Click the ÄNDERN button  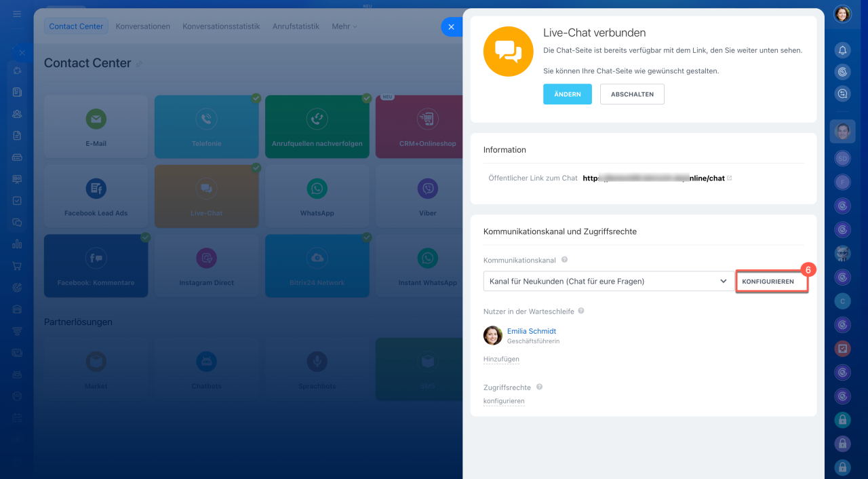[568, 94]
